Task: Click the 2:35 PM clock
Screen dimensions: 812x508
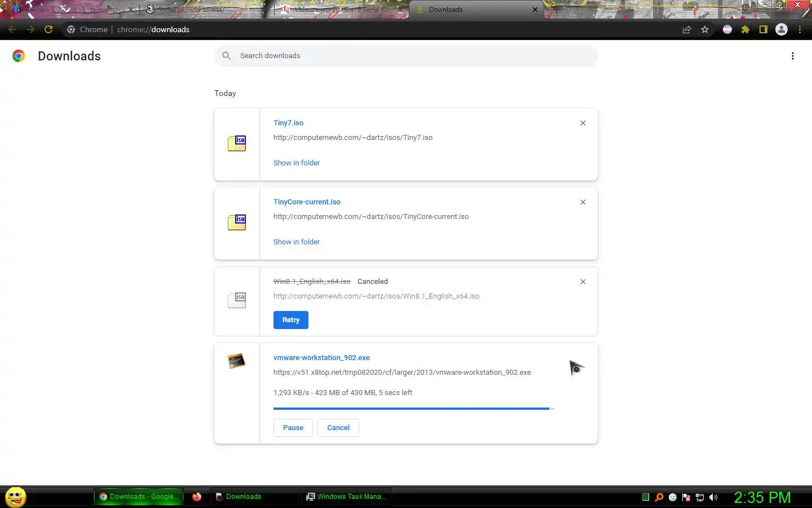Action: tap(762, 497)
